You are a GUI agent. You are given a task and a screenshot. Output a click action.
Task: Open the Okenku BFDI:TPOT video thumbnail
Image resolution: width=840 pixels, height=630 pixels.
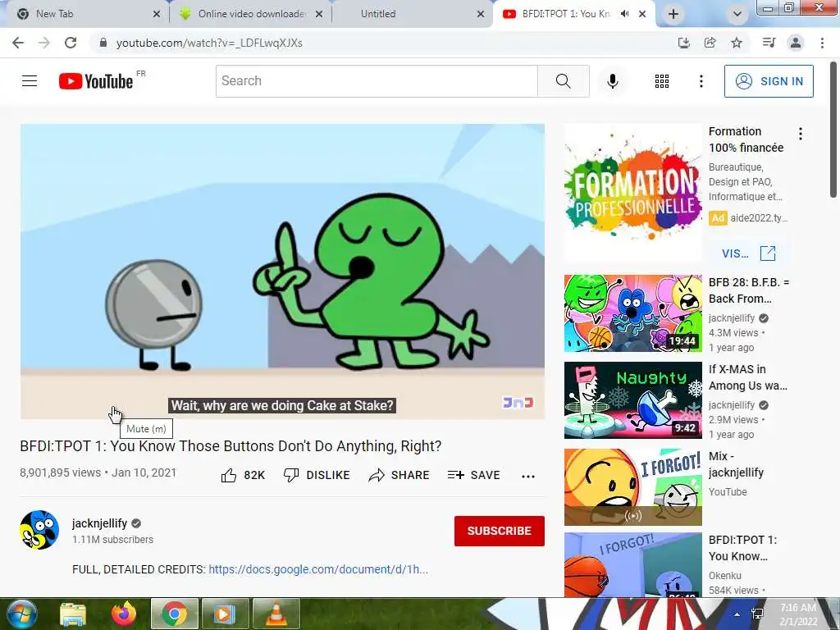[x=632, y=564]
